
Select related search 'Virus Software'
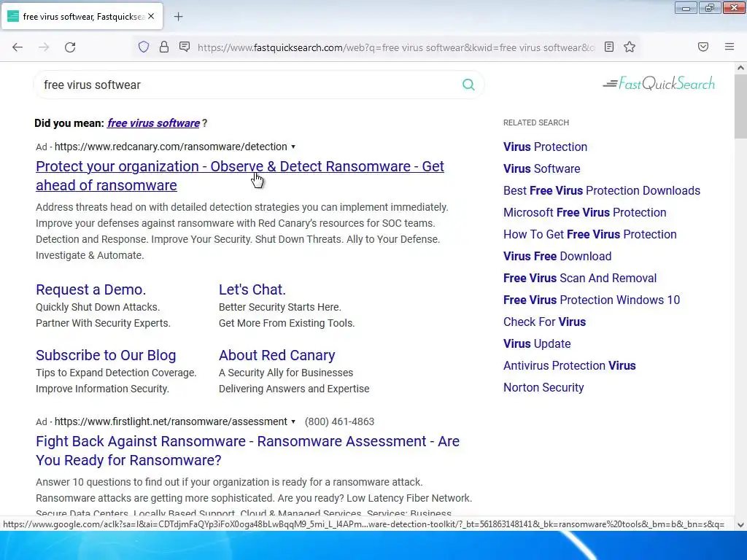(x=542, y=168)
